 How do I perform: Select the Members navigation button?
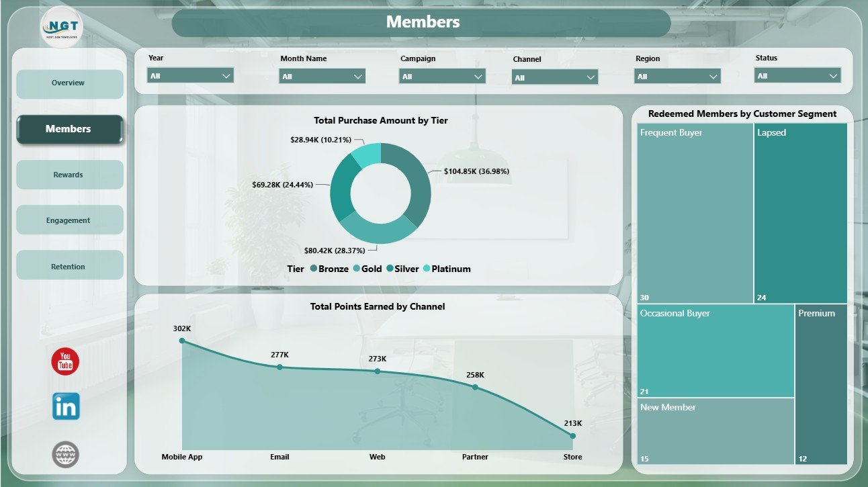pos(70,129)
